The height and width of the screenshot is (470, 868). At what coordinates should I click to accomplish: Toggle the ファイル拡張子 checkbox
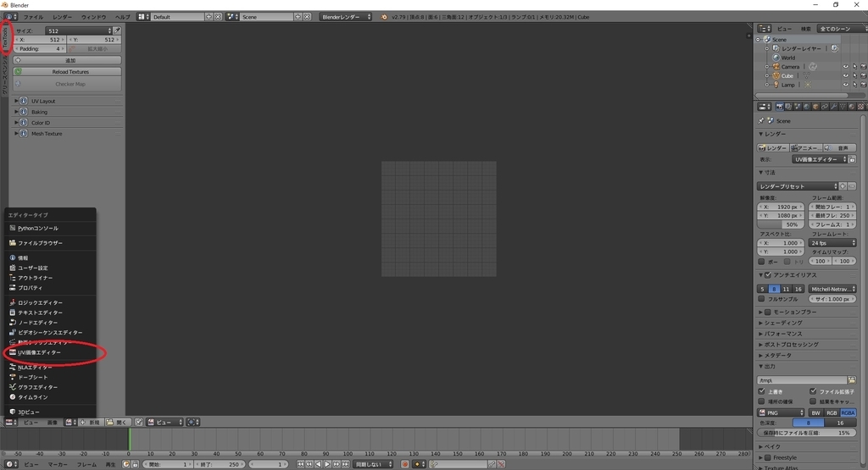click(813, 391)
